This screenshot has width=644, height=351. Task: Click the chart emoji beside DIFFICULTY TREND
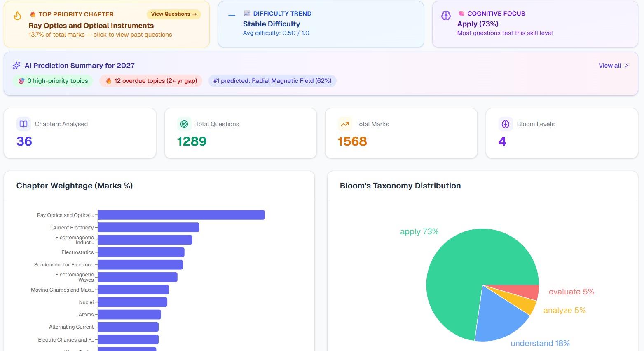(x=247, y=14)
